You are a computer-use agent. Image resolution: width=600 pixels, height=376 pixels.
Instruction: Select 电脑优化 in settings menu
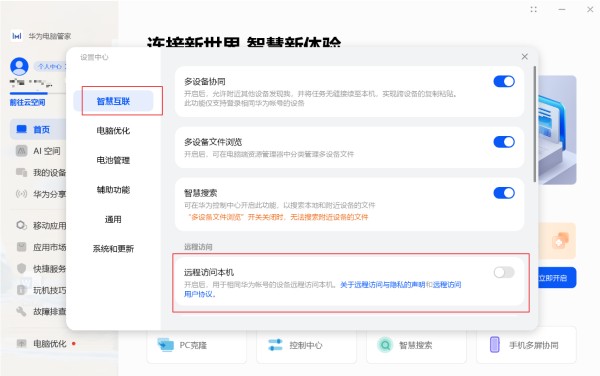(113, 131)
